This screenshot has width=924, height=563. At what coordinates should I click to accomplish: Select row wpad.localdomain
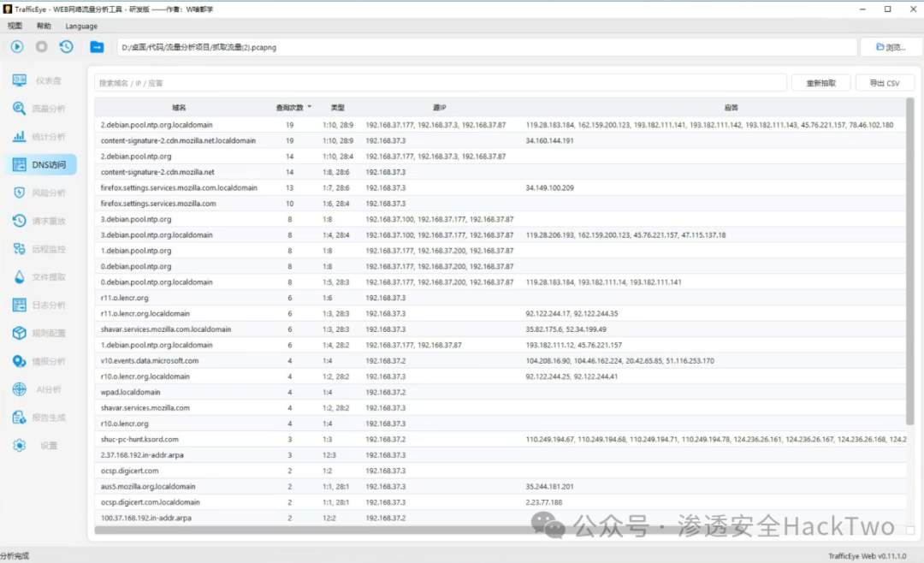pyautogui.click(x=500, y=392)
